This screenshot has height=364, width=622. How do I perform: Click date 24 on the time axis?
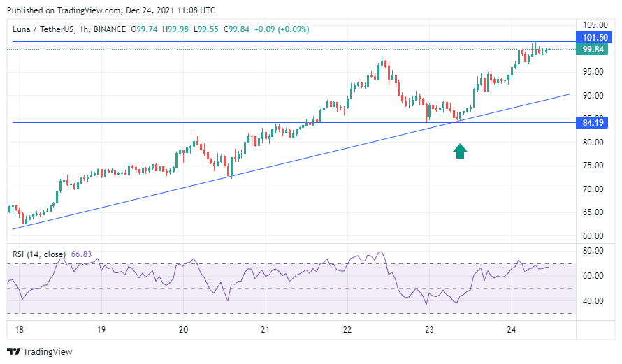point(511,329)
